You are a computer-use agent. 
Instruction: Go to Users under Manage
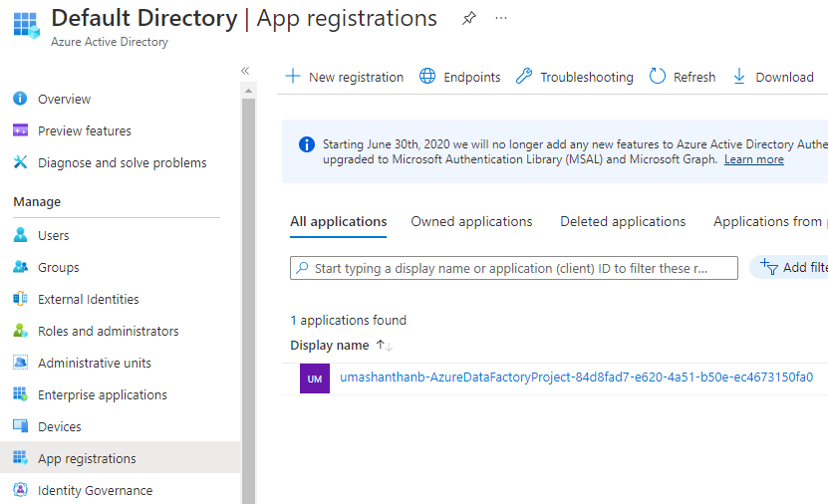click(54, 235)
